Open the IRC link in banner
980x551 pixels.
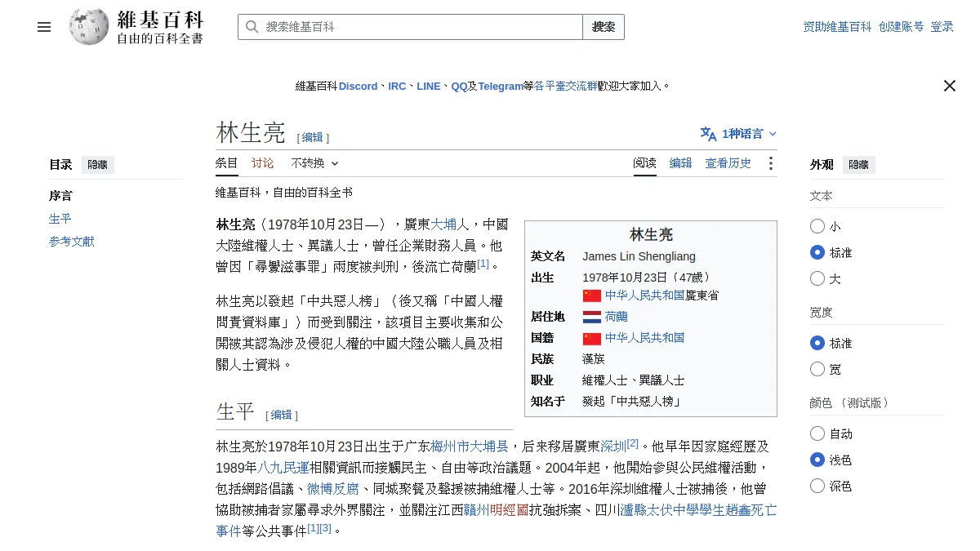pyautogui.click(x=397, y=86)
